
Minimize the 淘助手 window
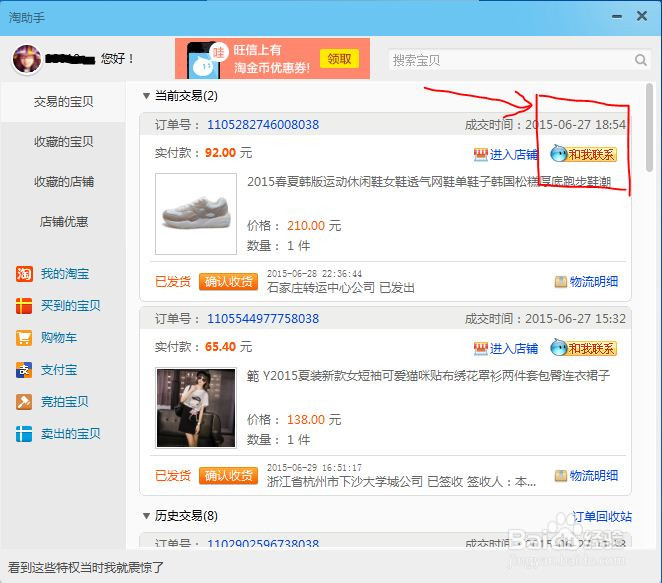(x=617, y=17)
